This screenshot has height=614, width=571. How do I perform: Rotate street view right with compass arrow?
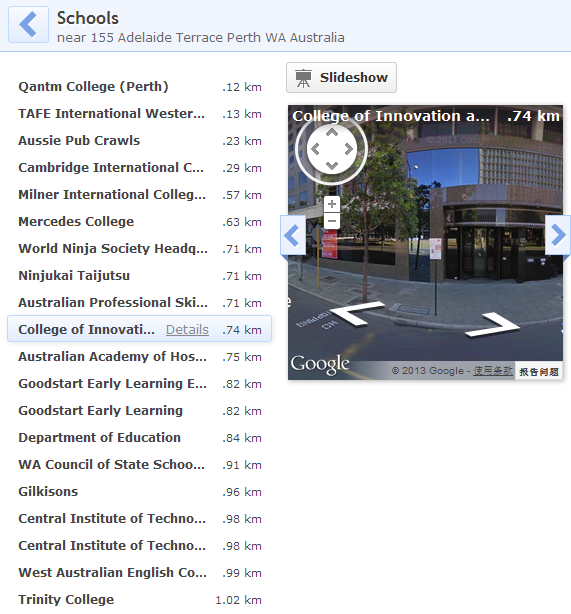(x=349, y=149)
